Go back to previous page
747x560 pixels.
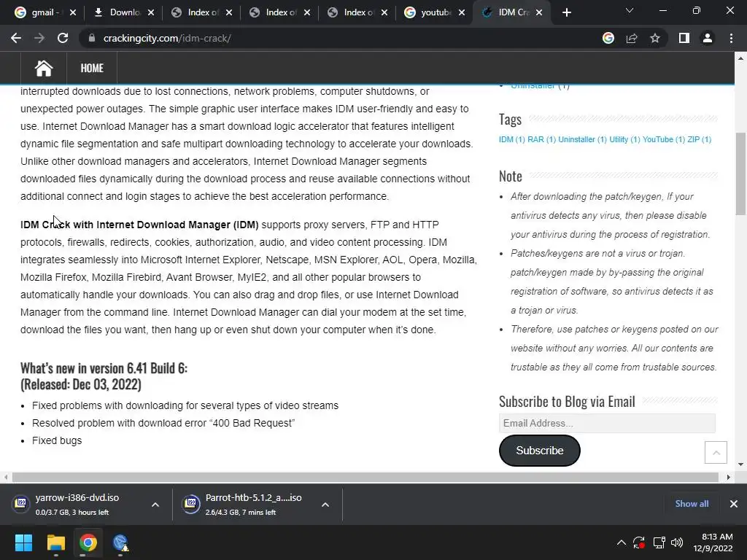(16, 38)
